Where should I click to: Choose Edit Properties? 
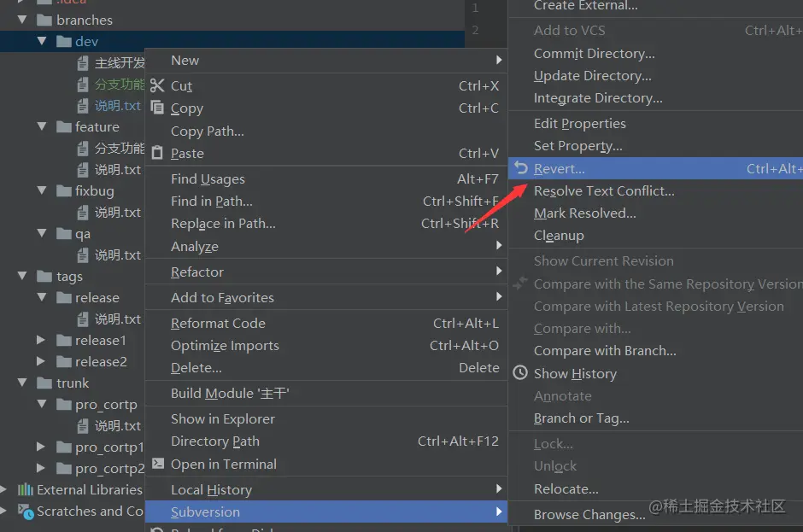(x=655, y=124)
